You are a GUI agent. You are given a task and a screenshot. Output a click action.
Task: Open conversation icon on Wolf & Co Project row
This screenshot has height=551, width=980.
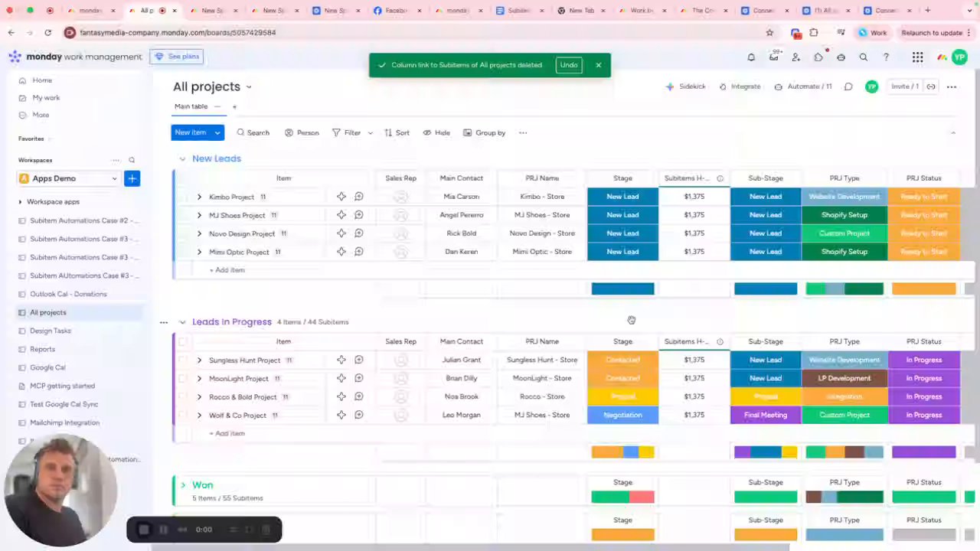point(358,415)
